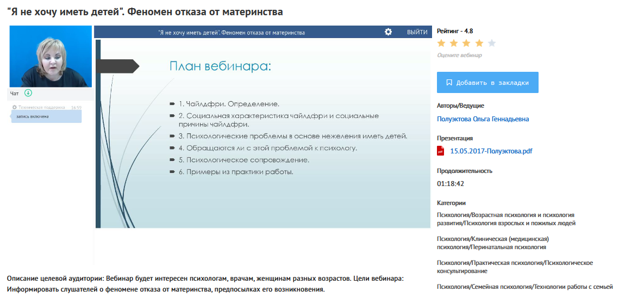Click the PDF file icon
Screen dimensions: 644x297
click(x=441, y=151)
